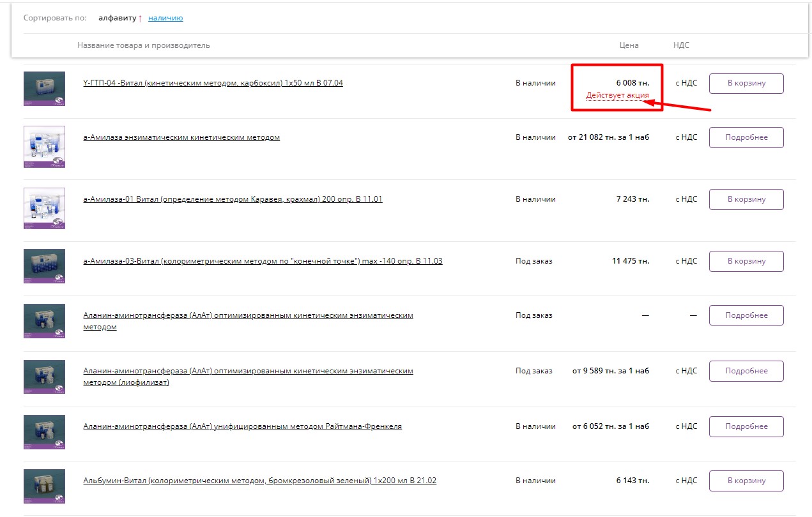Open а-Амилаза-03-Витал колориметрическим методом link
The width and height of the screenshot is (812, 517).
[263, 261]
